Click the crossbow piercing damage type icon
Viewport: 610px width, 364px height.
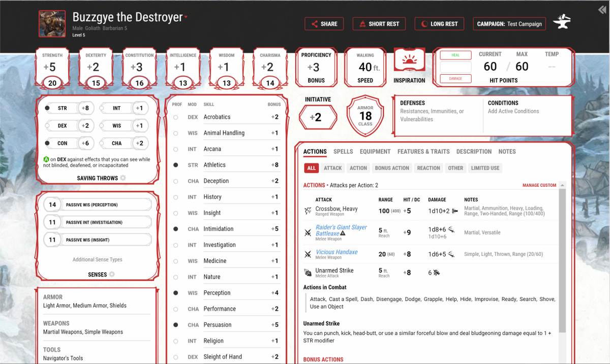coord(454,211)
